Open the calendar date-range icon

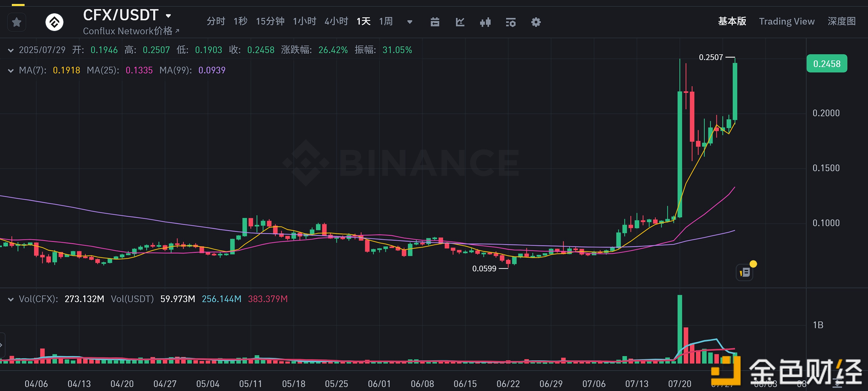435,22
